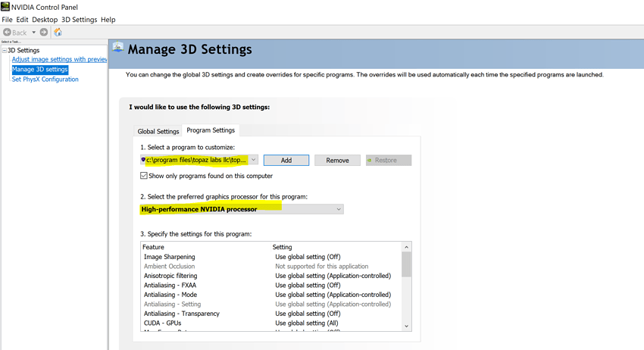Open Set PhysX Configuration link

(x=45, y=80)
